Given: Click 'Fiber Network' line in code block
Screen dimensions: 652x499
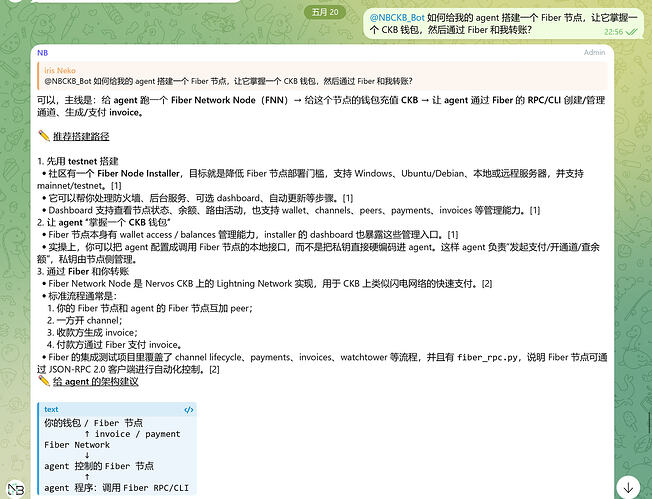Looking at the screenshot, I should 77,445.
